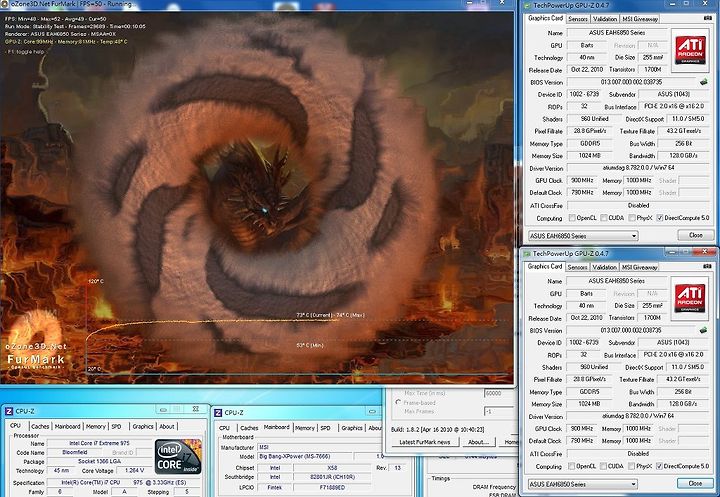Open MSI Giveaway tab in bottom GPU-Z
This screenshot has width=720, height=497.
(x=640, y=267)
